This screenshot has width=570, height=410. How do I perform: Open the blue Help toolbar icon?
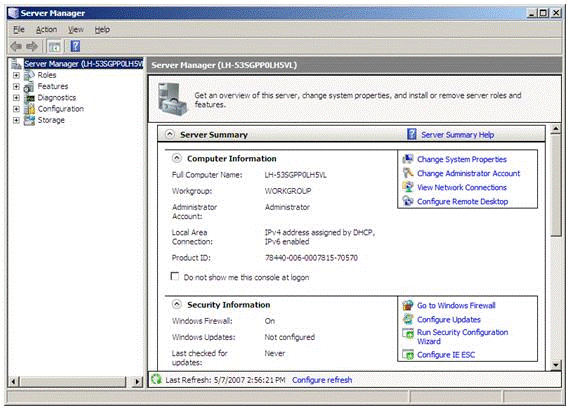(x=75, y=46)
